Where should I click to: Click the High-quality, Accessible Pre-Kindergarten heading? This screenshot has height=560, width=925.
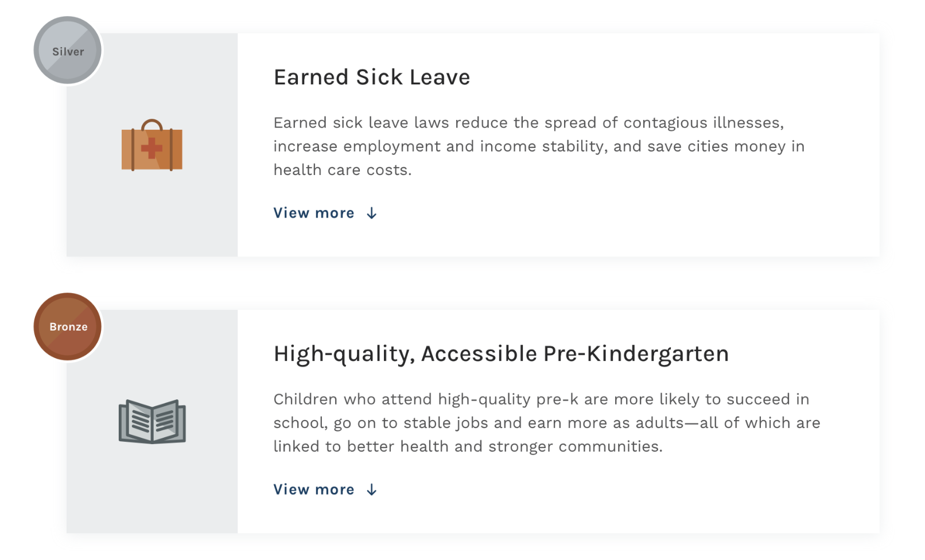[501, 354]
